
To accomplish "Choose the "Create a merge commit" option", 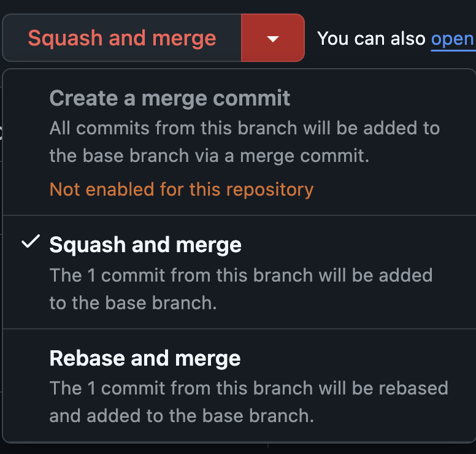I will pyautogui.click(x=170, y=98).
